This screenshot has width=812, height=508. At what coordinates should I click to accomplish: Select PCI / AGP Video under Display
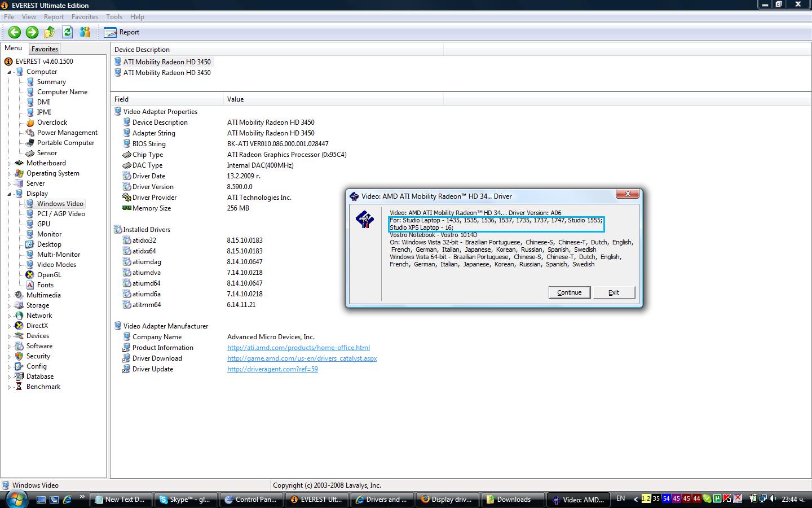[61, 214]
